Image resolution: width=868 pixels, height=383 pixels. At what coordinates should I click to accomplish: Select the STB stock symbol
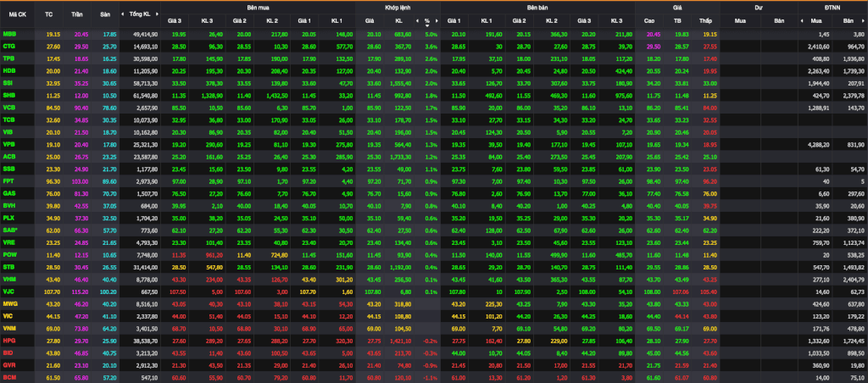pyautogui.click(x=8, y=266)
